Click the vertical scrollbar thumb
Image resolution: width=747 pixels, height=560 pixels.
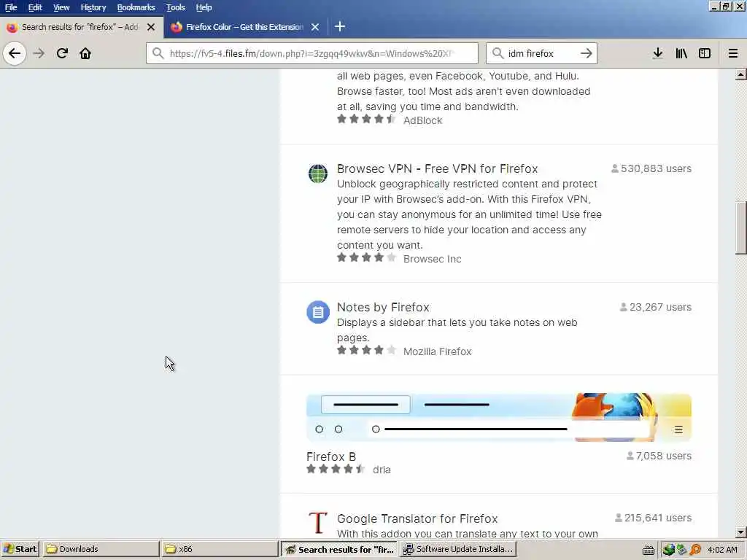pyautogui.click(x=741, y=228)
